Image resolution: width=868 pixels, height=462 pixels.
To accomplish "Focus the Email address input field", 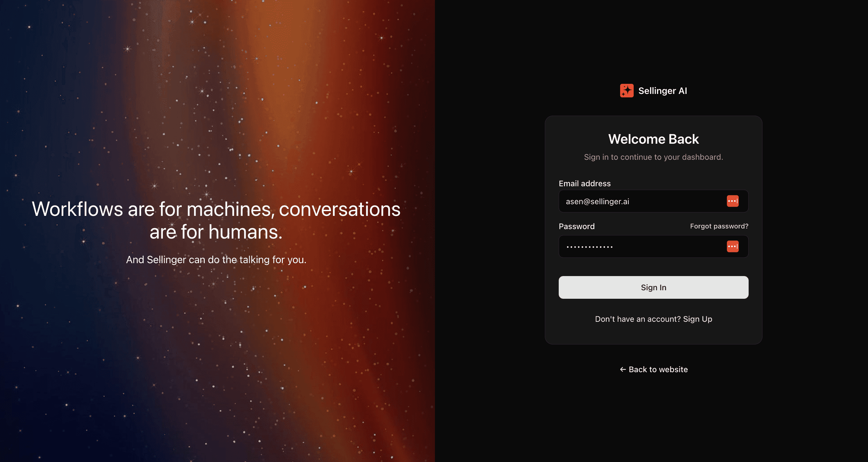I will (x=653, y=201).
